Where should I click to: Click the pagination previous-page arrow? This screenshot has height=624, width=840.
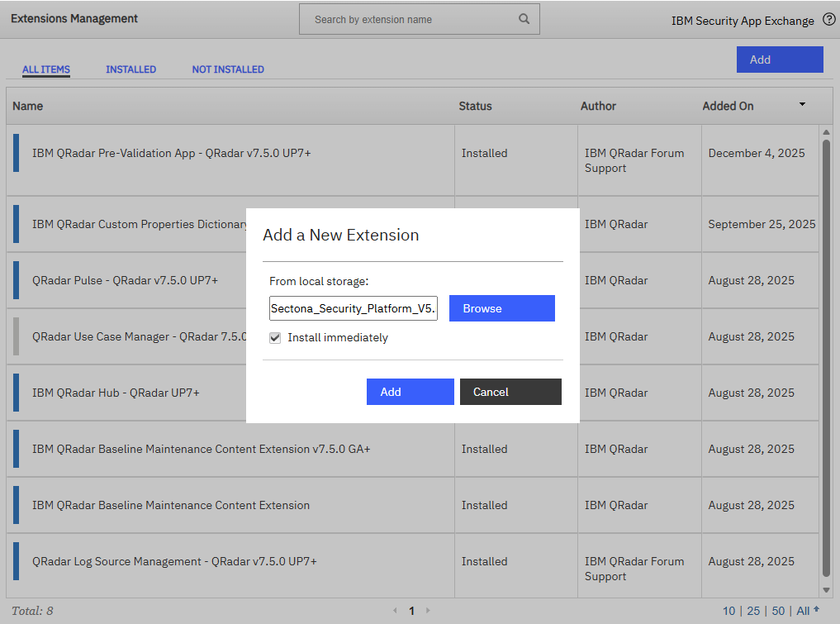(x=395, y=610)
